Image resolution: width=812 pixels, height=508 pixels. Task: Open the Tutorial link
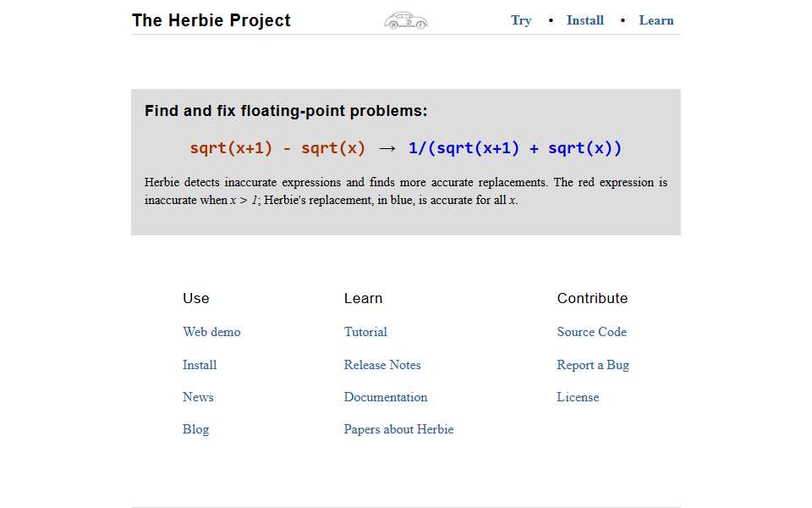coord(365,332)
